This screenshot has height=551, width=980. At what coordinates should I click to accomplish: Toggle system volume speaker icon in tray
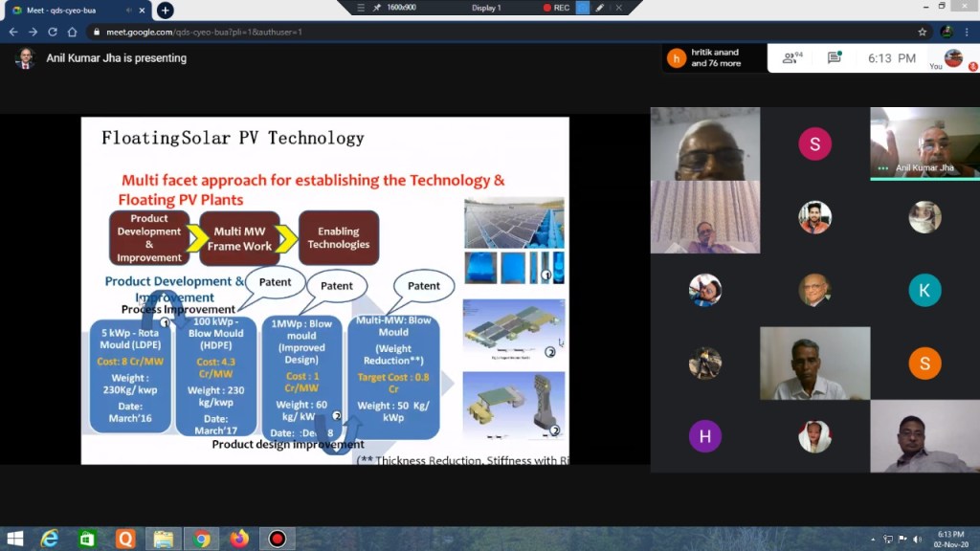click(x=916, y=539)
